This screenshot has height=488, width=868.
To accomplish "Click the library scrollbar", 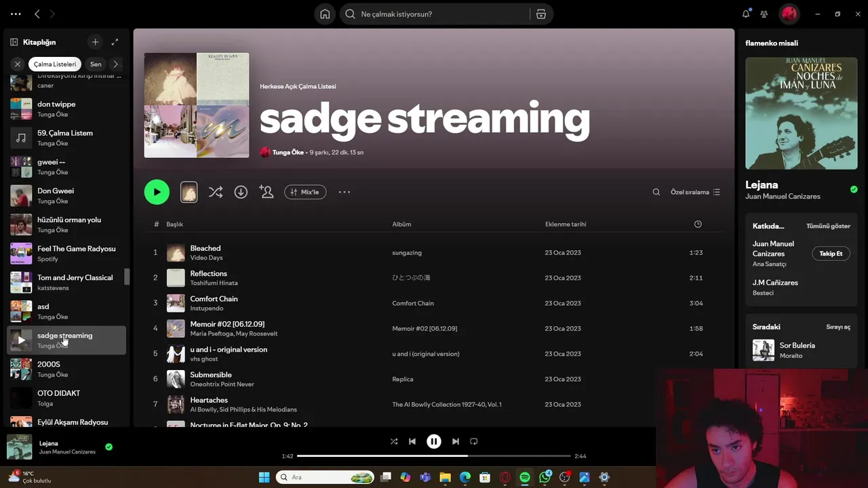I will pyautogui.click(x=126, y=277).
